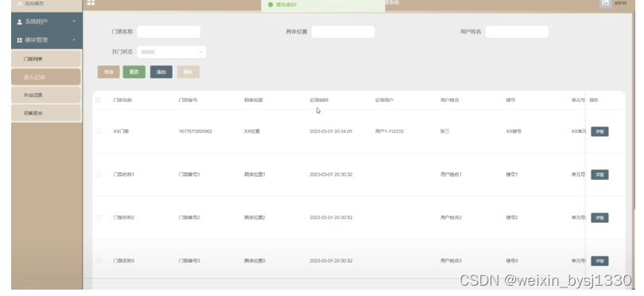Collapse the 模块管理 menu chevron

tap(74, 40)
